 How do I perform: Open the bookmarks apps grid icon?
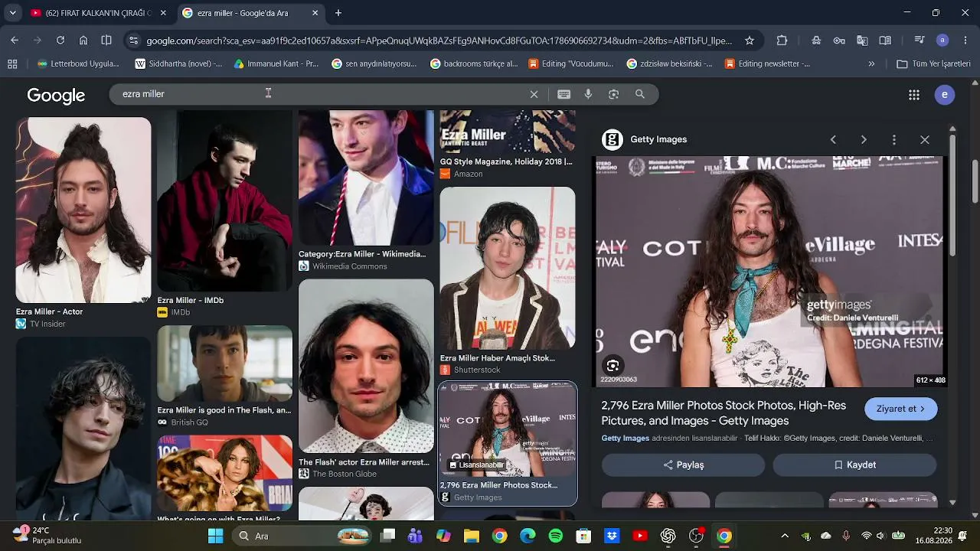pos(12,64)
